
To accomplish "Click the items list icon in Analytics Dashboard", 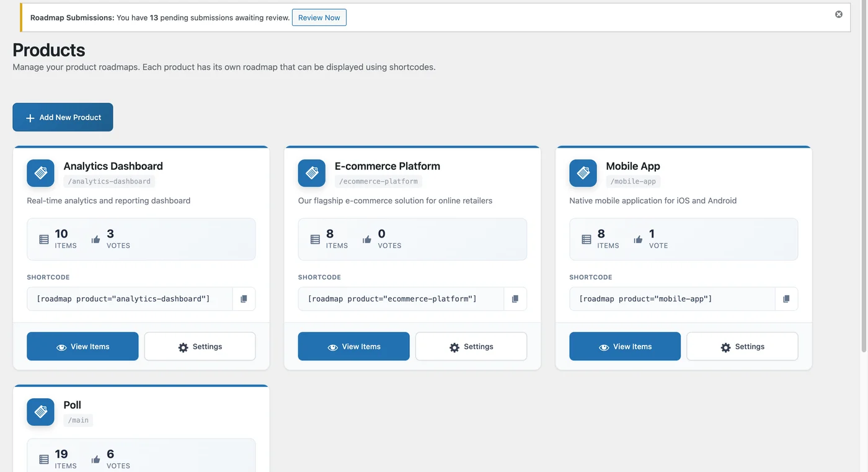I will coord(44,239).
